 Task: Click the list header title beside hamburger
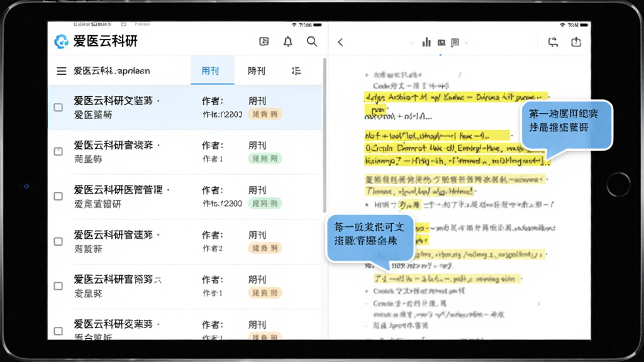112,71
